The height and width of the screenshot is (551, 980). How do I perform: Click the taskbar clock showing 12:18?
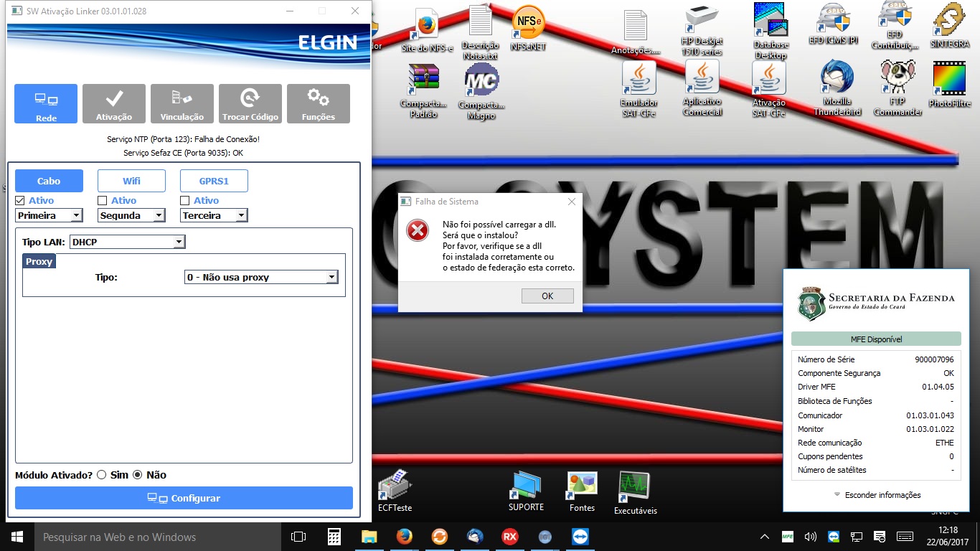[946, 537]
